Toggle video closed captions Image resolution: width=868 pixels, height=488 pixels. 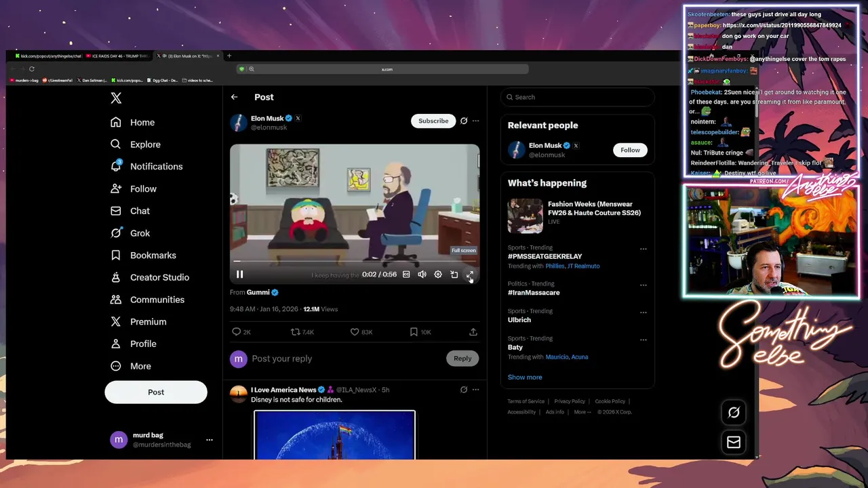[x=406, y=274]
